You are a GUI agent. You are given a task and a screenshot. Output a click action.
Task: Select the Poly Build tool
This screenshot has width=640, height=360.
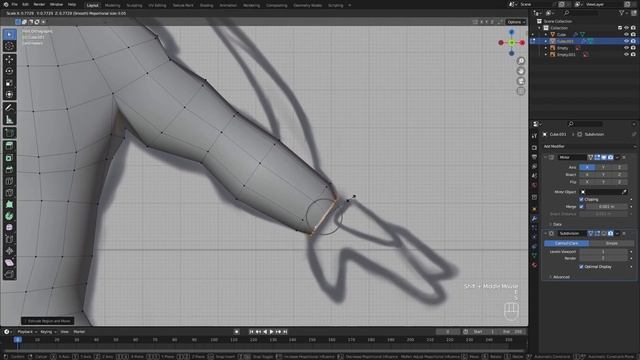tap(9, 204)
